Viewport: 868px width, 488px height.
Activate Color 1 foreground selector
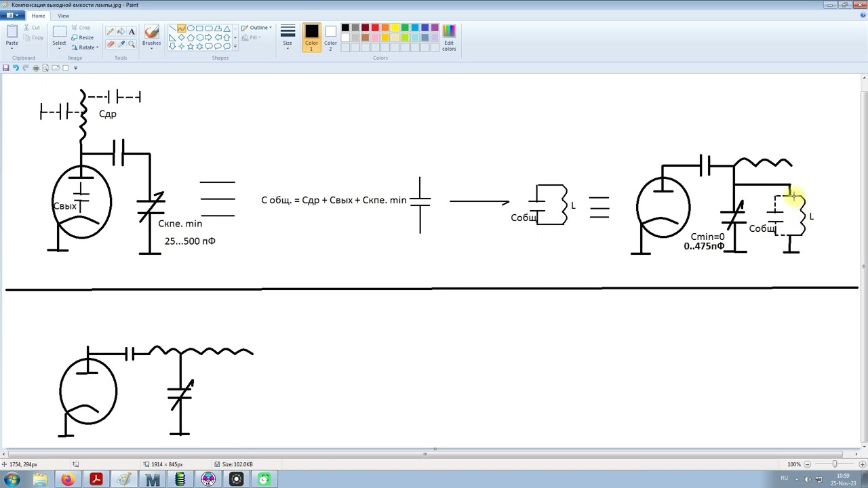pyautogui.click(x=311, y=37)
